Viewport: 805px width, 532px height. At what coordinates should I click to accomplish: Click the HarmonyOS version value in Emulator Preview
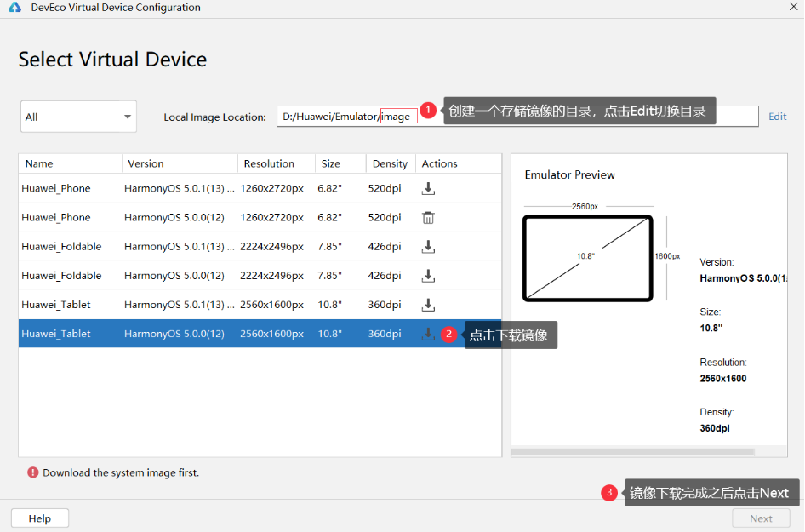[x=743, y=278]
